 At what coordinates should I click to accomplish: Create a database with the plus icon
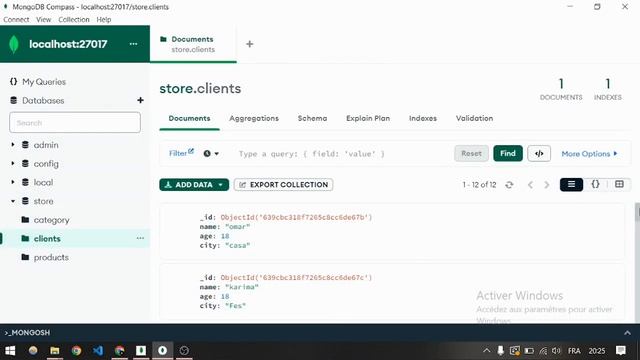[x=140, y=100]
